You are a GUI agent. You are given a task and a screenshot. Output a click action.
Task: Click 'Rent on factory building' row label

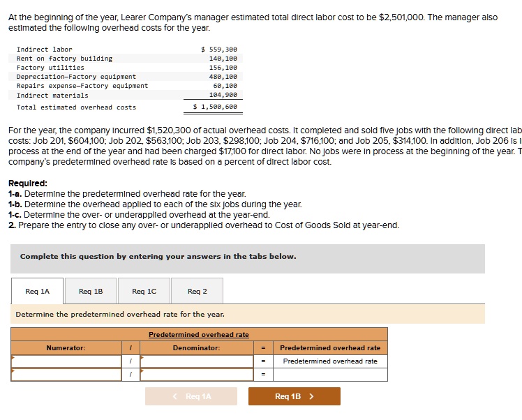65,58
